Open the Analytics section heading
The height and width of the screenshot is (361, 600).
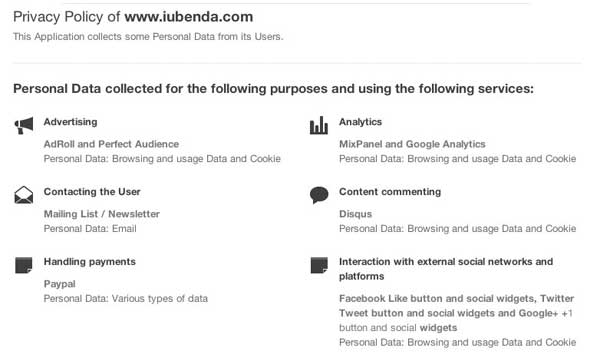[x=360, y=122]
